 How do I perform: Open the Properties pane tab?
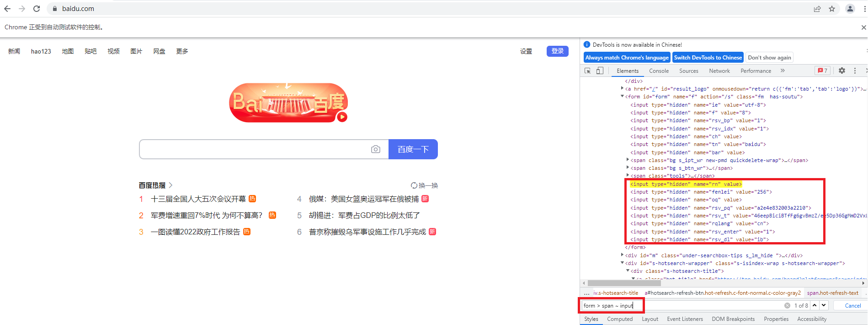coord(776,319)
